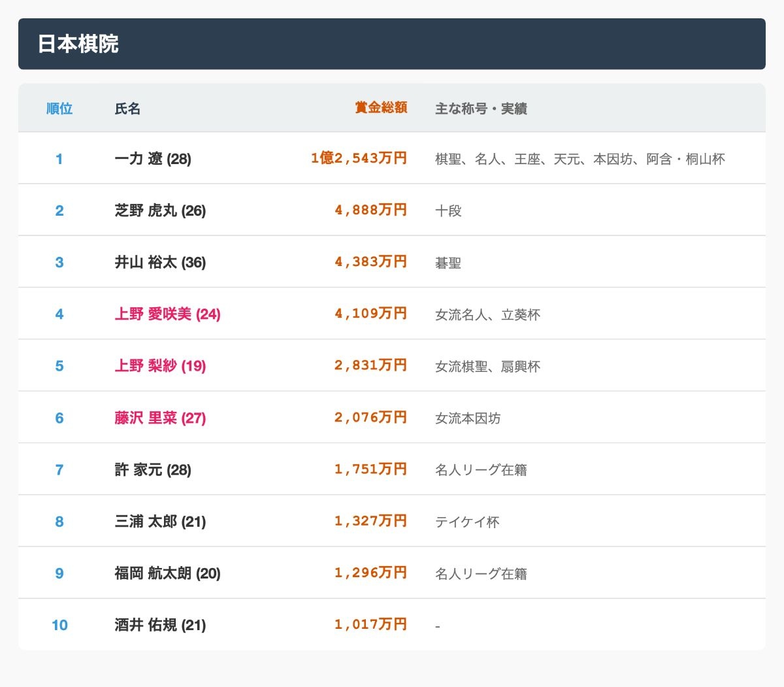Image resolution: width=784 pixels, height=687 pixels.
Task: Open player 一力 遼 (28)
Action: (153, 159)
